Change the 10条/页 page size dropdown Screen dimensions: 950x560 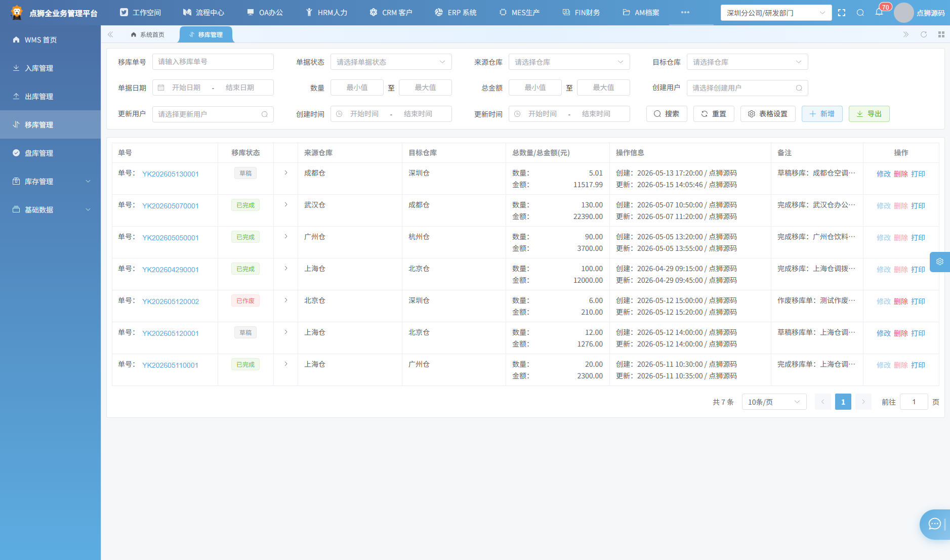[774, 402]
